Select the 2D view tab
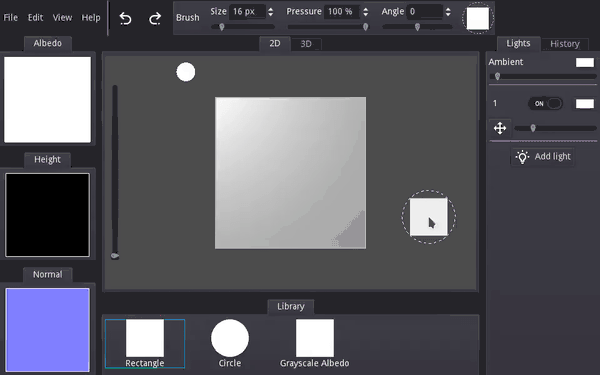600x375 pixels. click(275, 44)
